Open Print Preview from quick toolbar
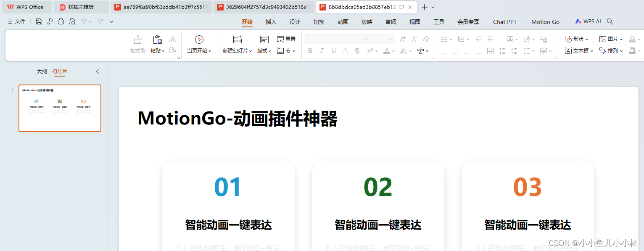This screenshot has width=644, height=251. [x=72, y=21]
